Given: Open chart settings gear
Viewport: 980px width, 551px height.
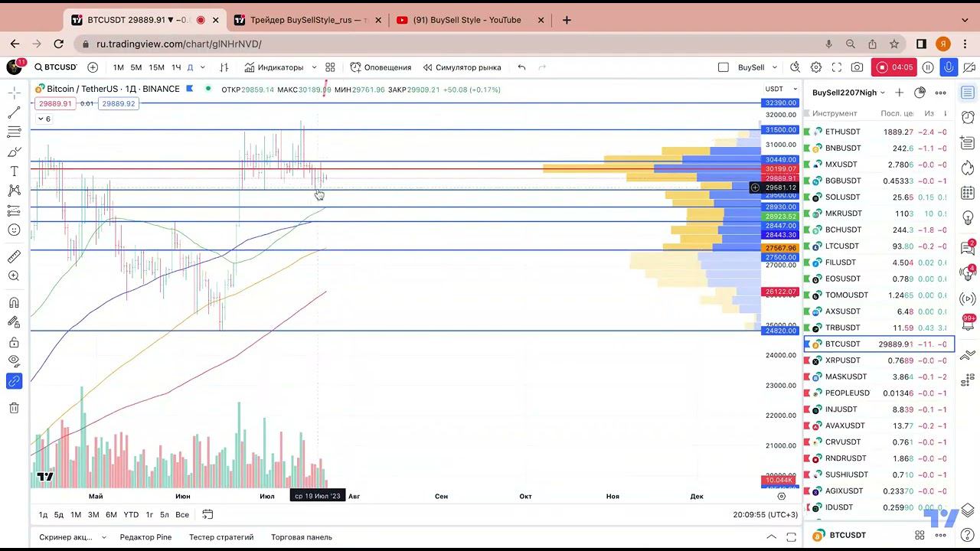Looking at the screenshot, I should click(x=816, y=67).
